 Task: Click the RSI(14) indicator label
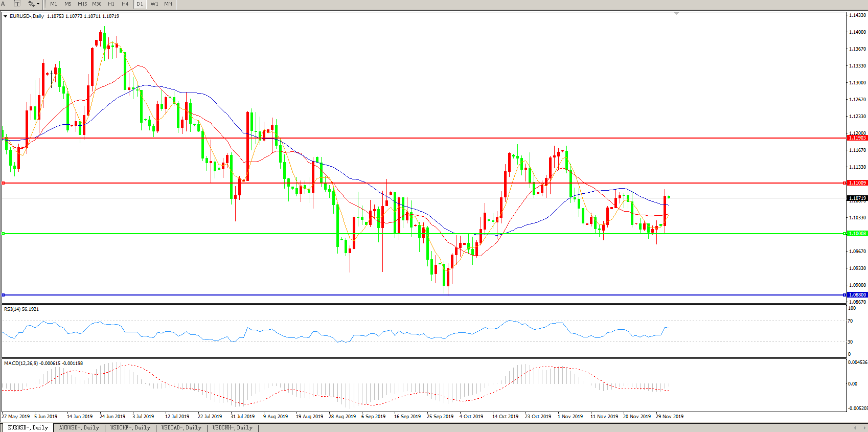21,309
